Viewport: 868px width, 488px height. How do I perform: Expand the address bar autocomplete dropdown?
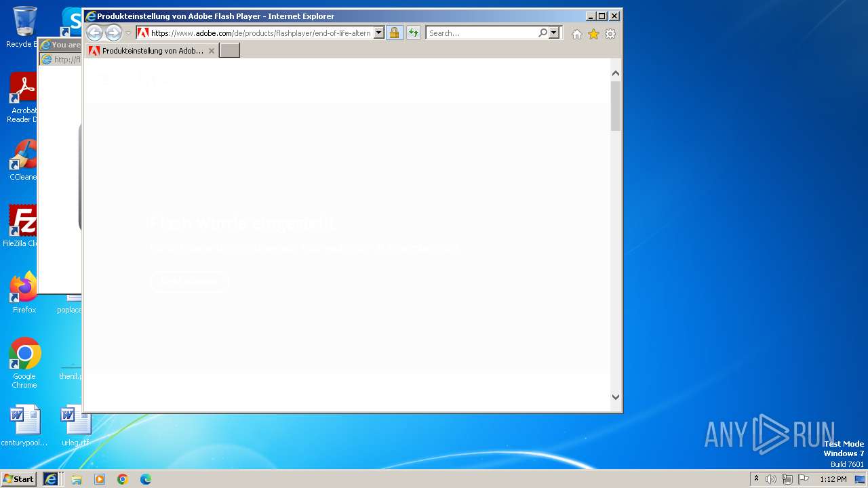tap(378, 33)
